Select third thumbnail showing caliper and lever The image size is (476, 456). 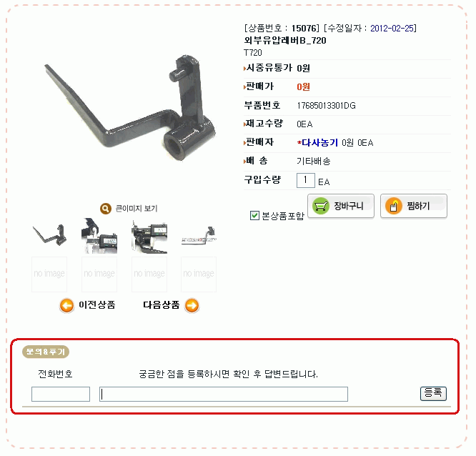(x=149, y=236)
